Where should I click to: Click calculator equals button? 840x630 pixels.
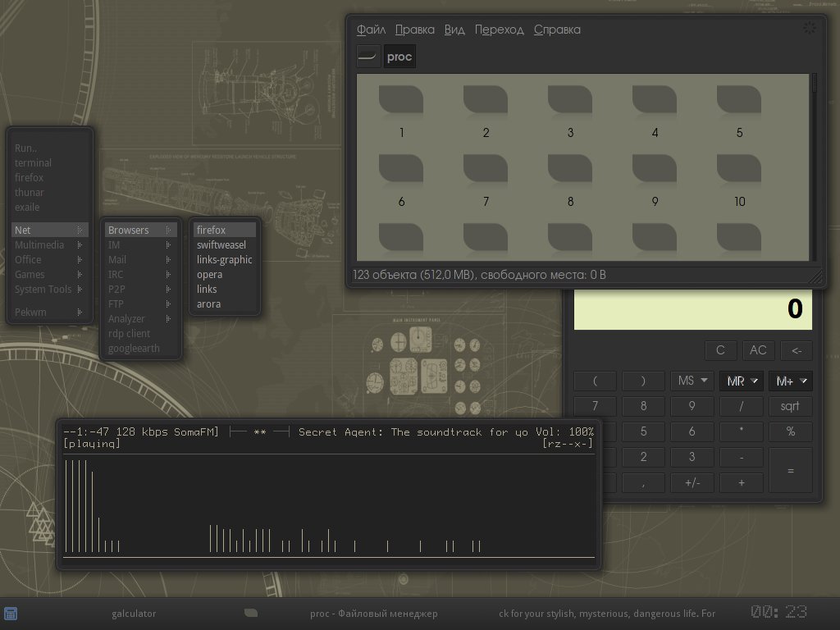791,470
